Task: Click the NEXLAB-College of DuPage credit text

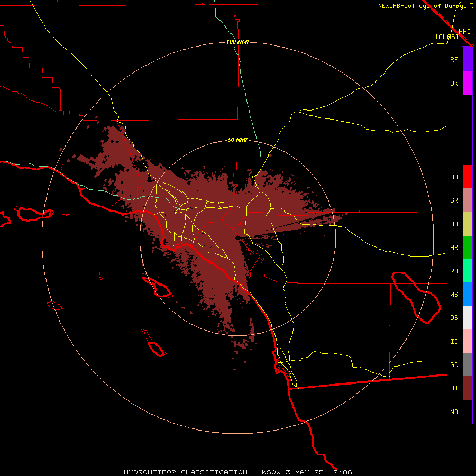Action: point(422,6)
